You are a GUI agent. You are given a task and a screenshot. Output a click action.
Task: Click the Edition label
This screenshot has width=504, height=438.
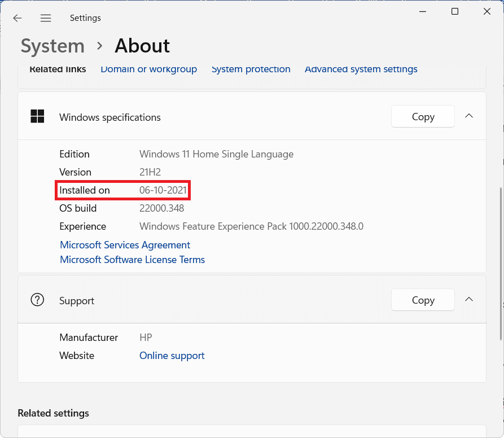(74, 154)
